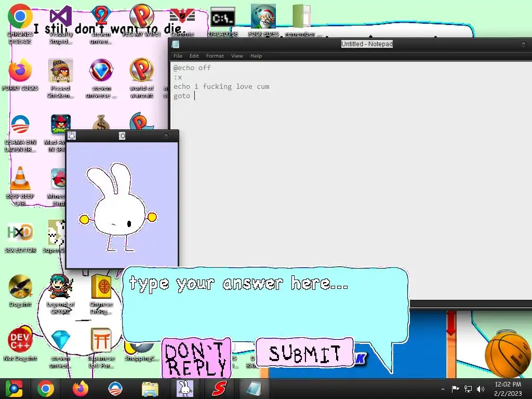Open the steven universe gem icon beside Pissed Chicken

101,78
